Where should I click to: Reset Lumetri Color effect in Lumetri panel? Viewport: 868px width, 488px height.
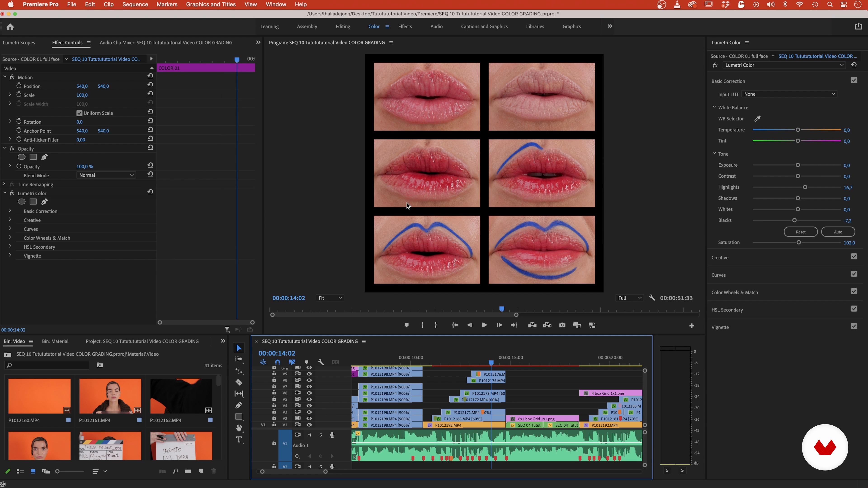(854, 65)
